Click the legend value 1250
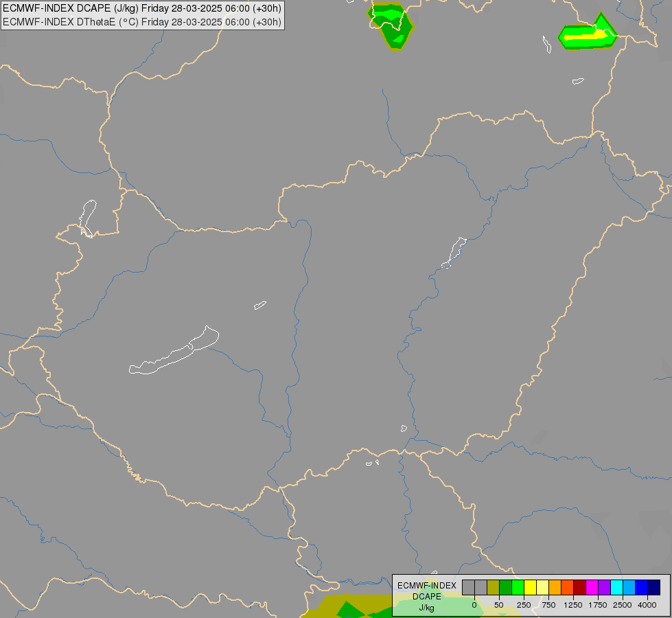Viewport: 672px width, 618px height. point(573,605)
